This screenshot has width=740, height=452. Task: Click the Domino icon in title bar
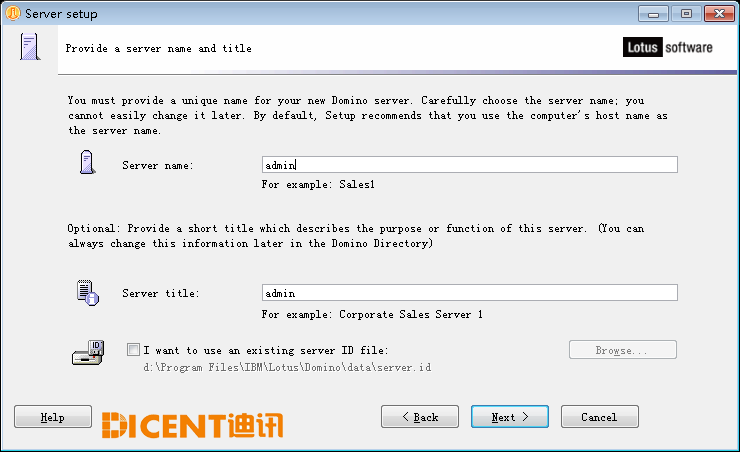click(13, 13)
